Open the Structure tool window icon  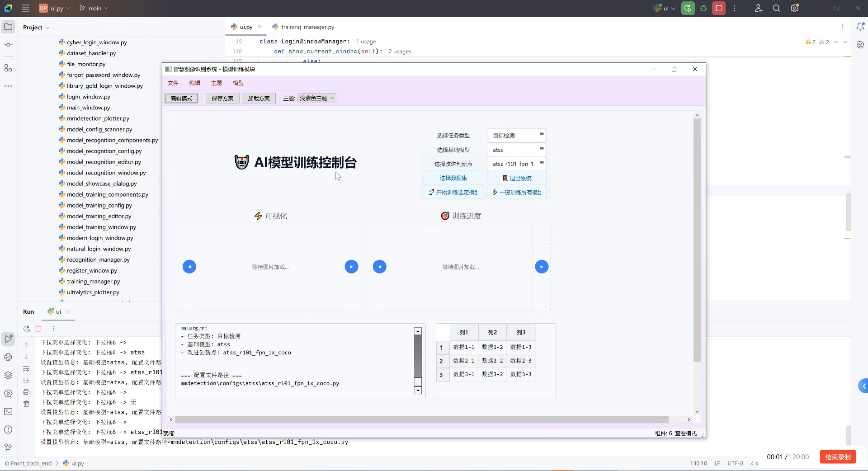pyautogui.click(x=8, y=68)
